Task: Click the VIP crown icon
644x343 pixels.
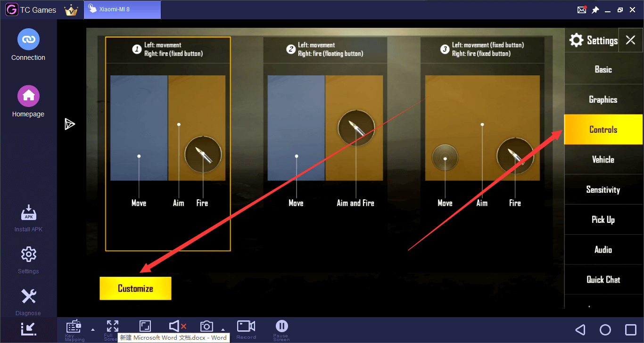Action: pos(71,10)
